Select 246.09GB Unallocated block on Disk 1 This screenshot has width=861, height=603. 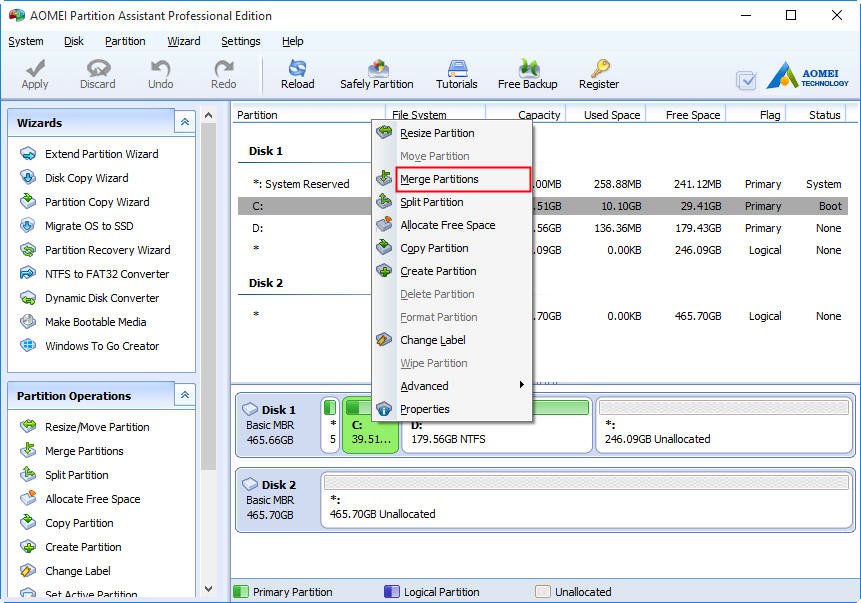click(x=724, y=426)
